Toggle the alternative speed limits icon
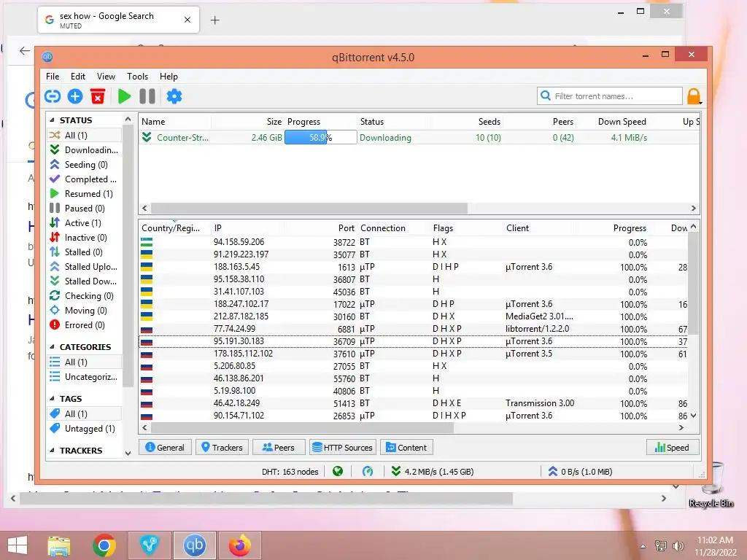 [368, 472]
